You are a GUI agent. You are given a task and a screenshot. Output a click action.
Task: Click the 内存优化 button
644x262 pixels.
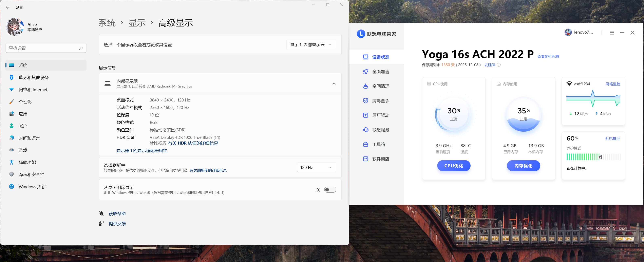523,166
